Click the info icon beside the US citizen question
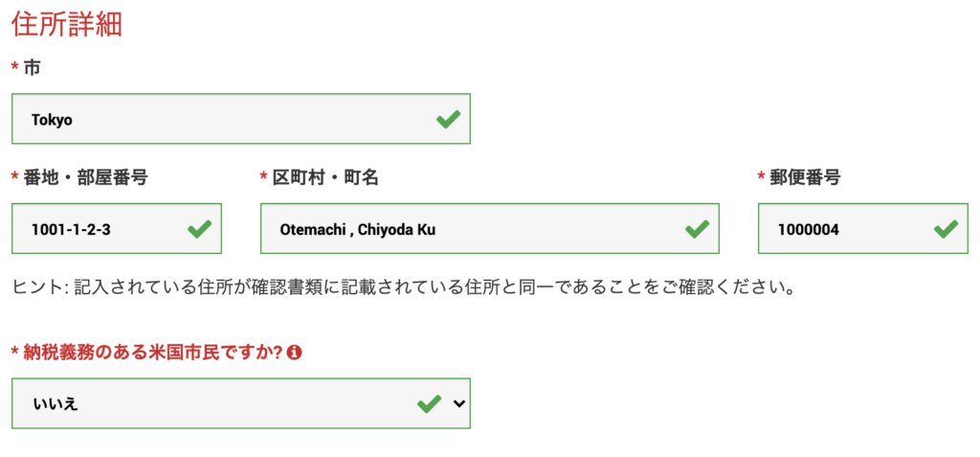Image resolution: width=980 pixels, height=457 pixels. pyautogui.click(x=295, y=353)
